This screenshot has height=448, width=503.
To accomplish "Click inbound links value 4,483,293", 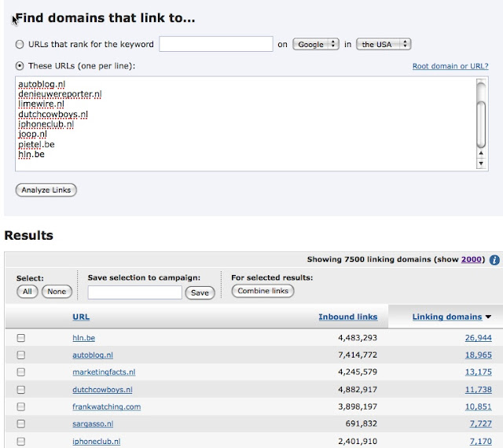I will pyautogui.click(x=358, y=338).
